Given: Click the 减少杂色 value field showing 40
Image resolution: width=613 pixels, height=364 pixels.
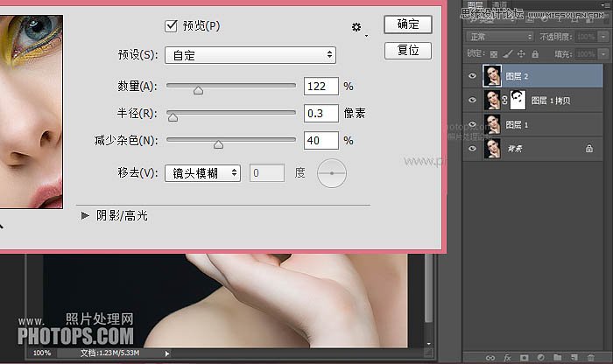Looking at the screenshot, I should [x=321, y=141].
